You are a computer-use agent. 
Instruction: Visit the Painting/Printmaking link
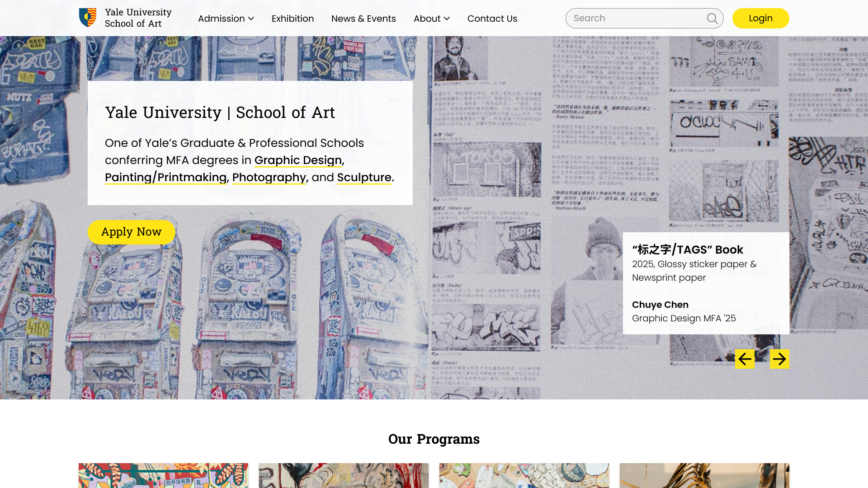[165, 178]
